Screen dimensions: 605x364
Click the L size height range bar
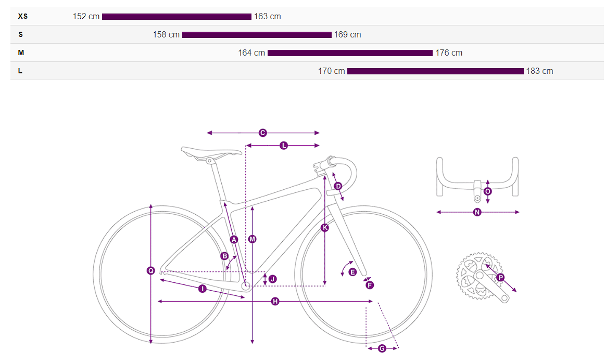pos(435,71)
